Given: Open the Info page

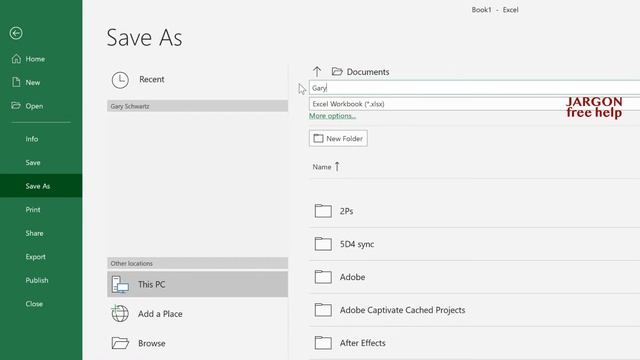Looking at the screenshot, I should point(31,139).
